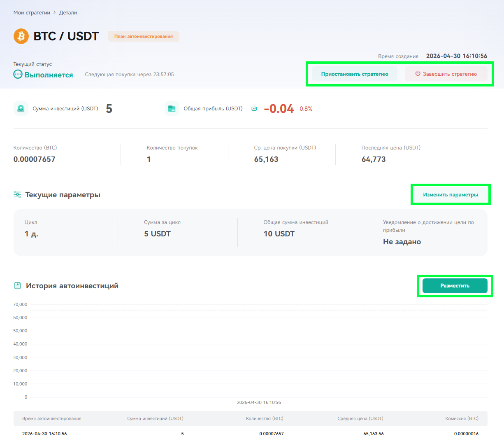Open the small profit chart icon
This screenshot has height=446, width=504.
tap(254, 109)
